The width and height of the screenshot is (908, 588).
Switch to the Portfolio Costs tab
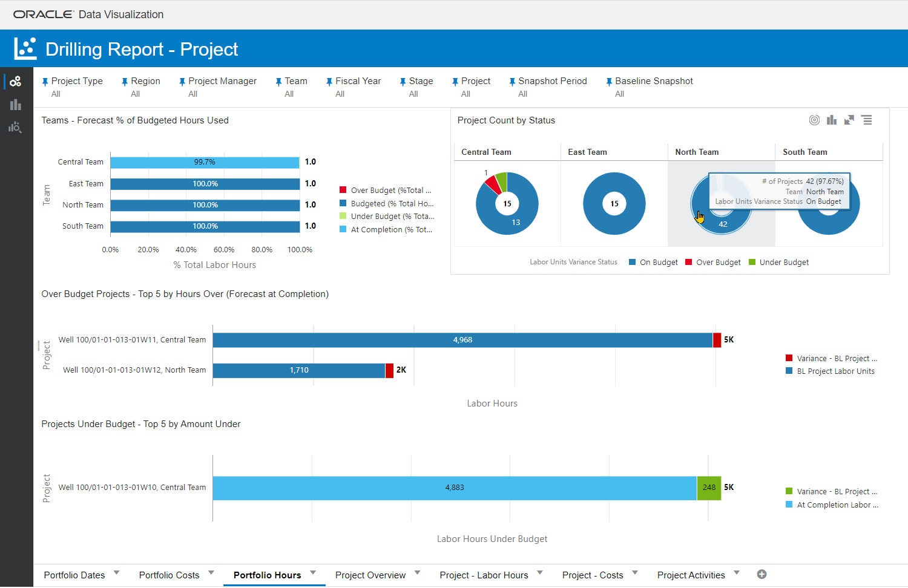(169, 575)
